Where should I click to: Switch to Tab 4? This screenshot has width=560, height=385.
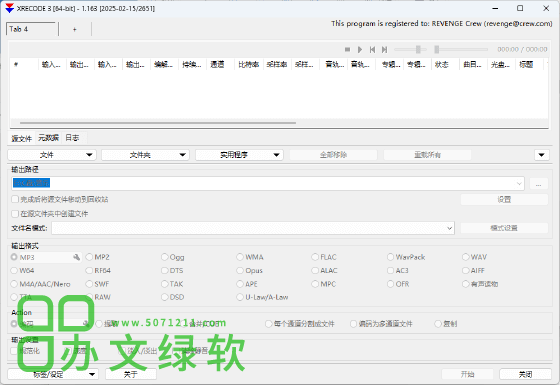pyautogui.click(x=31, y=29)
